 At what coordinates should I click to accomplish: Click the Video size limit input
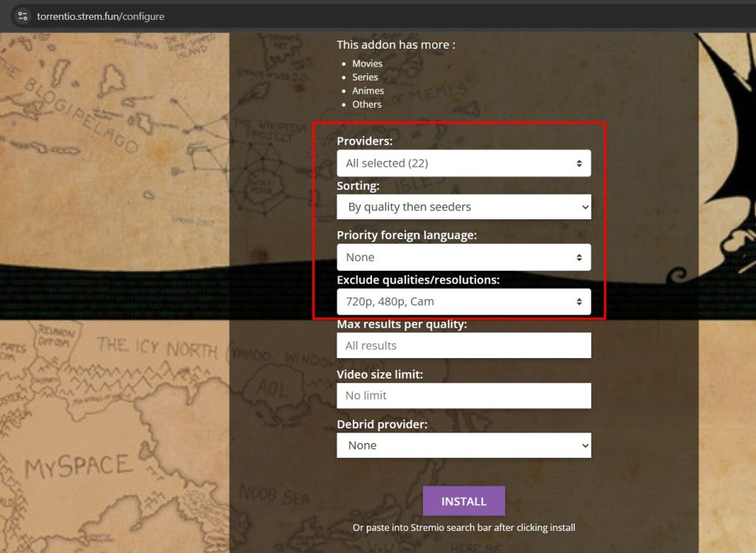pos(464,396)
